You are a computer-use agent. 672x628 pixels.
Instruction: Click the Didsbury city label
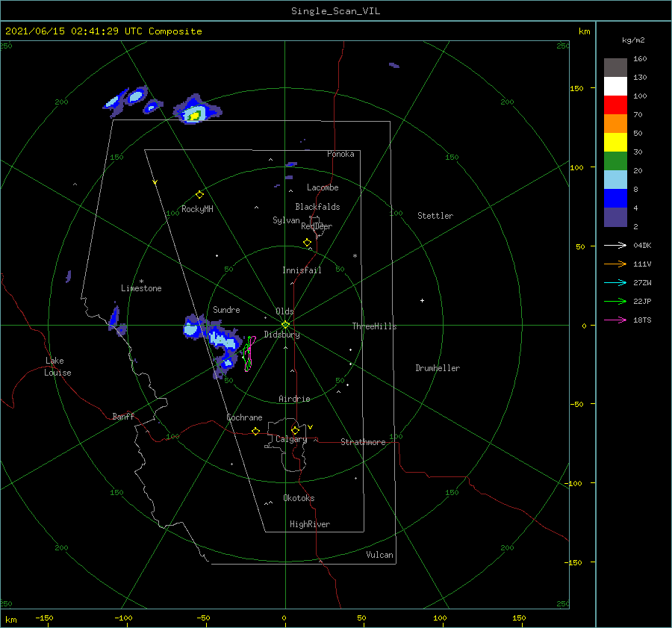click(x=281, y=335)
